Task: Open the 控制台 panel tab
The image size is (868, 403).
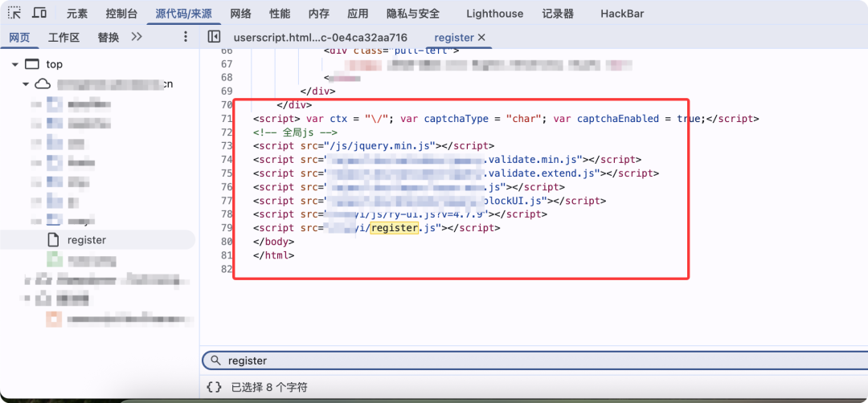Action: coord(121,14)
